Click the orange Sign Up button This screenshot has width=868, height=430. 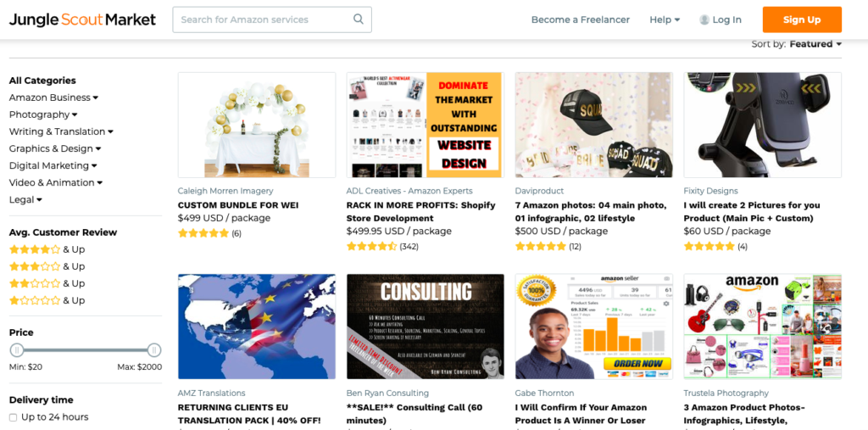[802, 20]
